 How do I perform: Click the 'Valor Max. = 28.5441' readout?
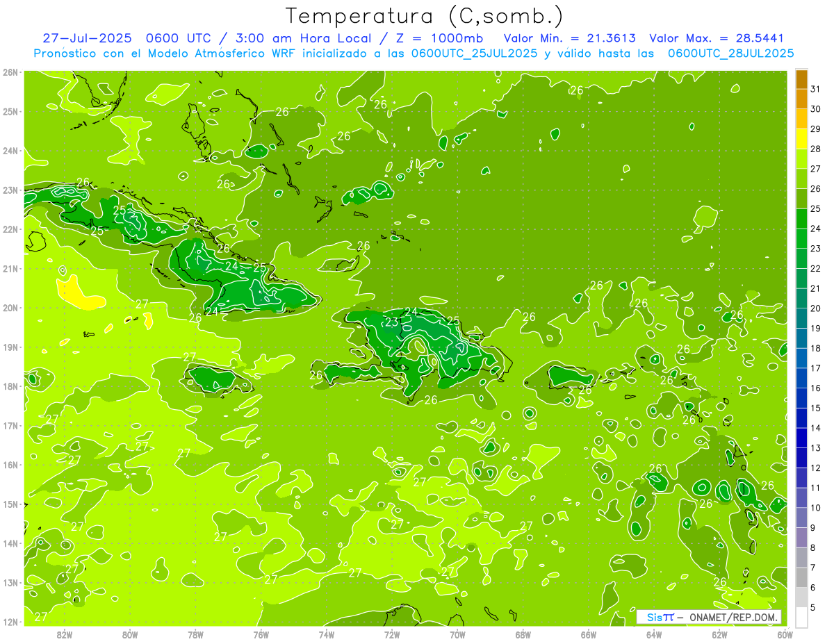pos(717,38)
